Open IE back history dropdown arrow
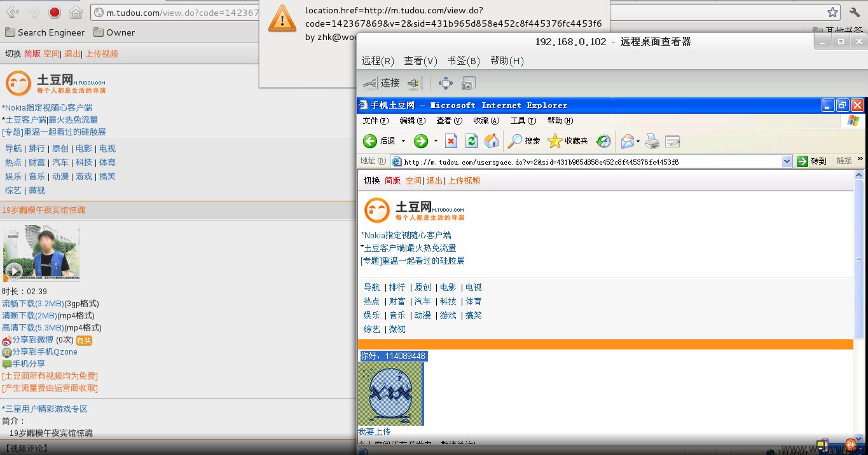868x455 pixels. 403,141
